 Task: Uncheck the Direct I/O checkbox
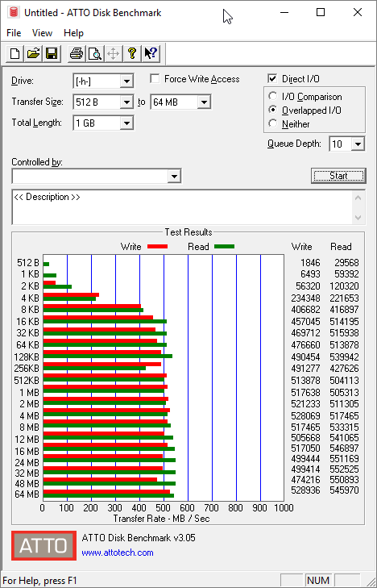[x=272, y=79]
